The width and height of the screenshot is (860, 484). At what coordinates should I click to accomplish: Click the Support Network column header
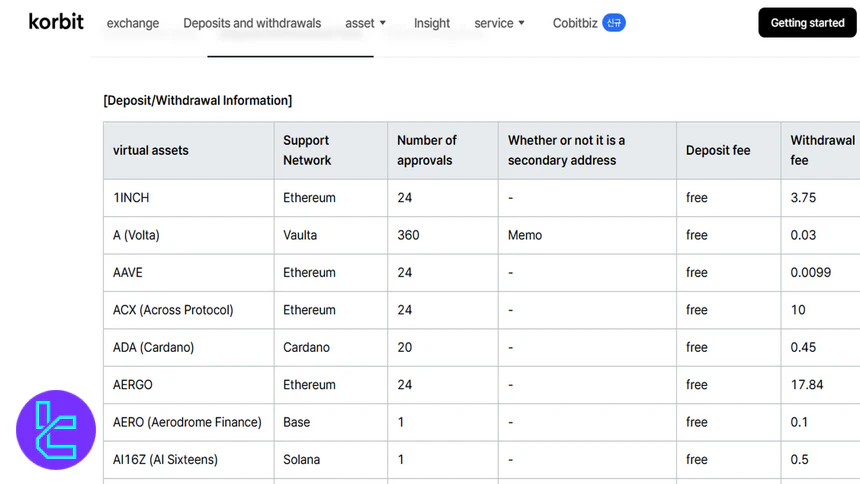pos(307,151)
